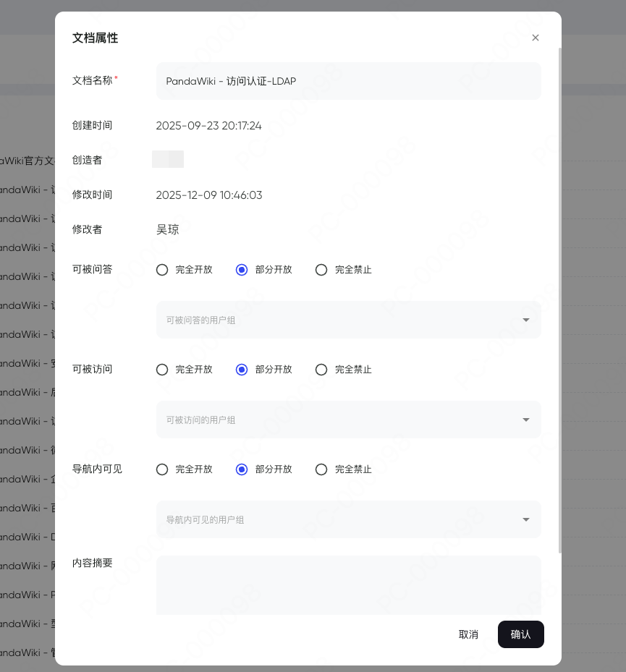Select 部分开放 for 导航内可见
The height and width of the screenshot is (672, 626).
click(242, 469)
